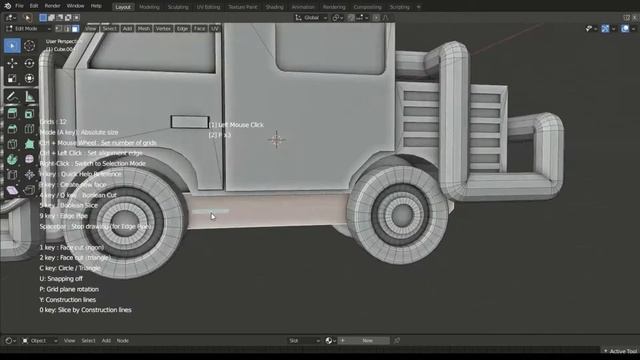This screenshot has height=360, width=640.
Task: Open the Edit menu
Action: pyautogui.click(x=34, y=6)
